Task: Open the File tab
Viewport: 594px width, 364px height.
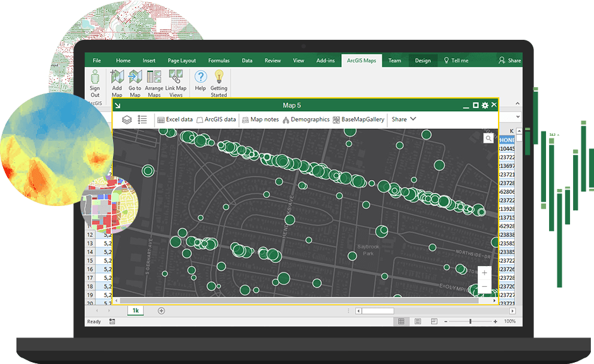Action: 97,61
